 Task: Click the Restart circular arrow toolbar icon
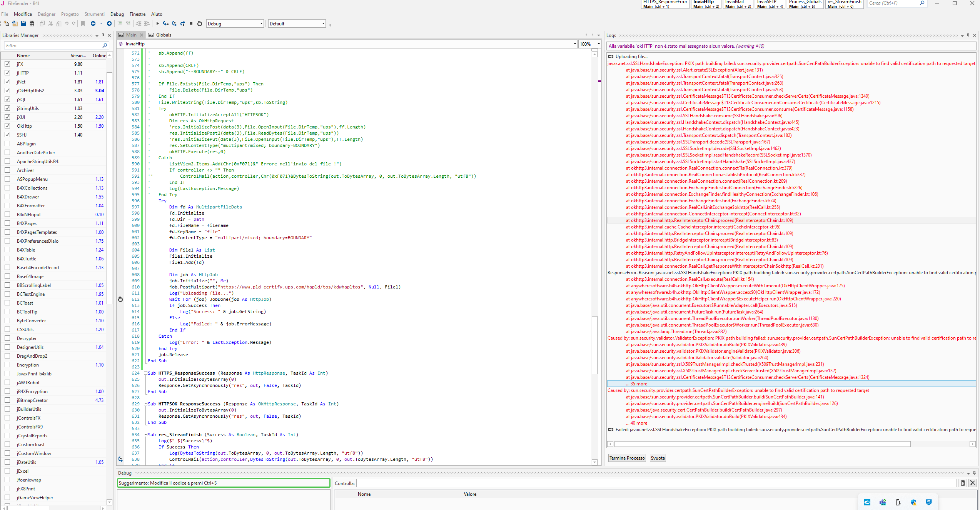(200, 24)
